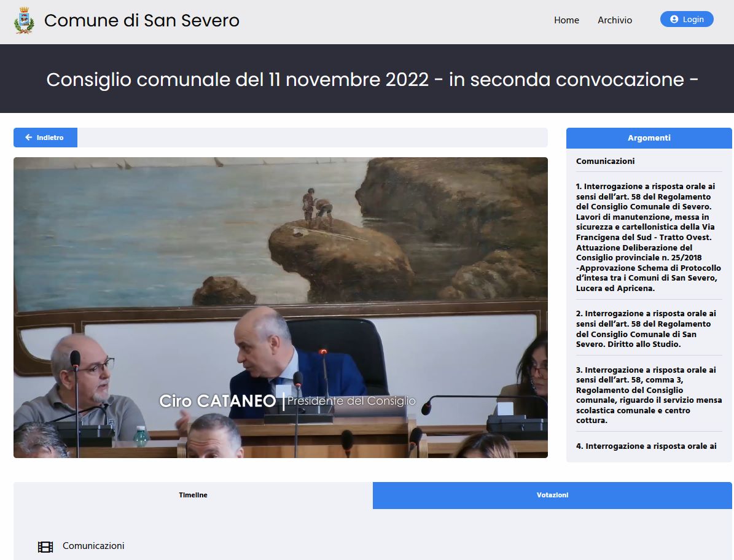
Task: Click the council meeting video player
Action: click(281, 308)
